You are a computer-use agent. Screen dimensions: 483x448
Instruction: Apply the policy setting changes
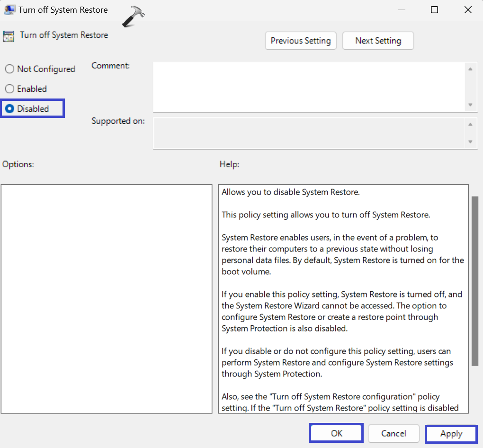point(451,434)
